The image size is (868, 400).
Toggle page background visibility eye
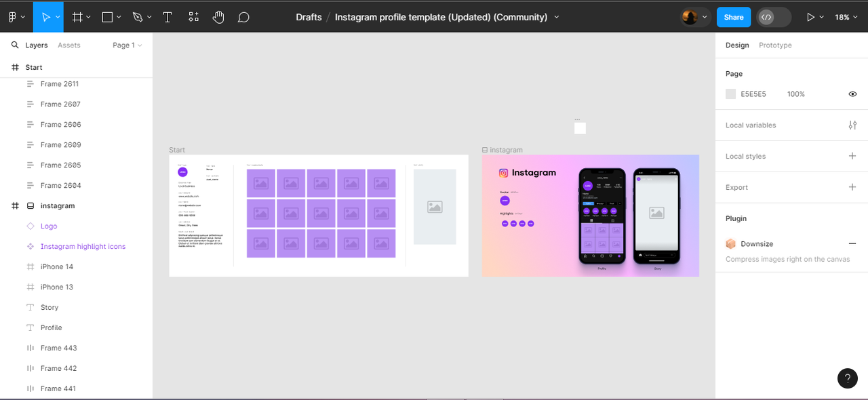point(852,94)
